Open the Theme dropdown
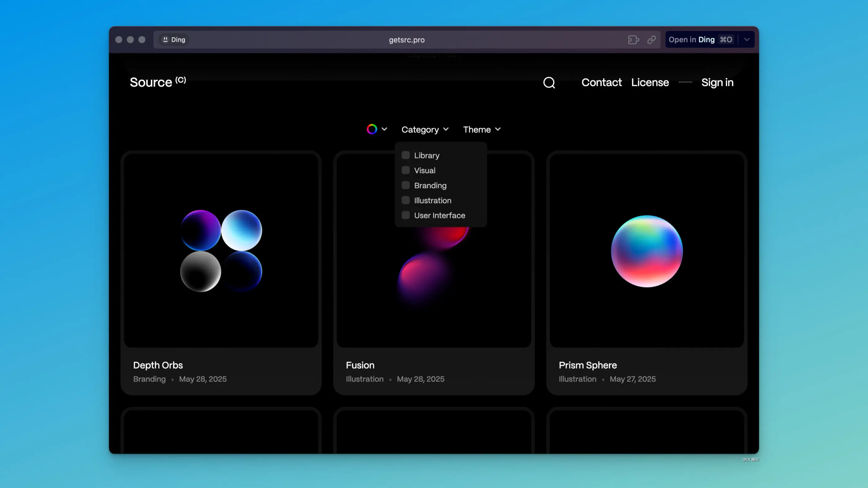868x488 pixels. coord(482,130)
